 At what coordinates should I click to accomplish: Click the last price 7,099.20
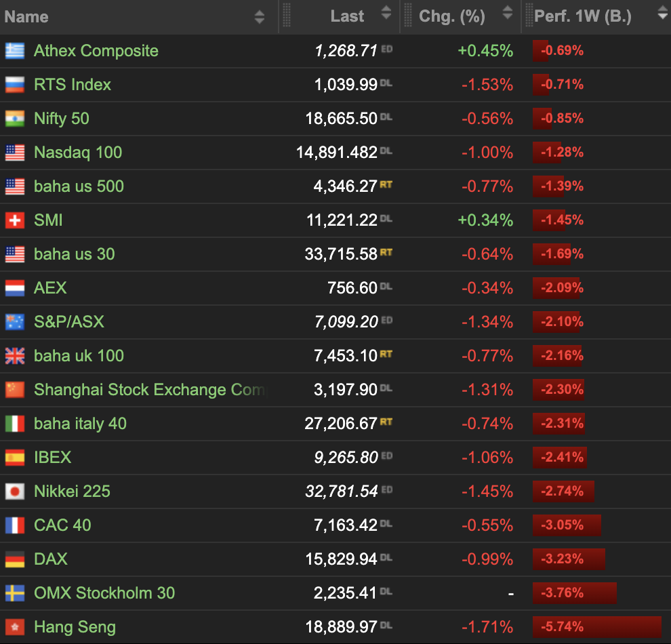[346, 322]
